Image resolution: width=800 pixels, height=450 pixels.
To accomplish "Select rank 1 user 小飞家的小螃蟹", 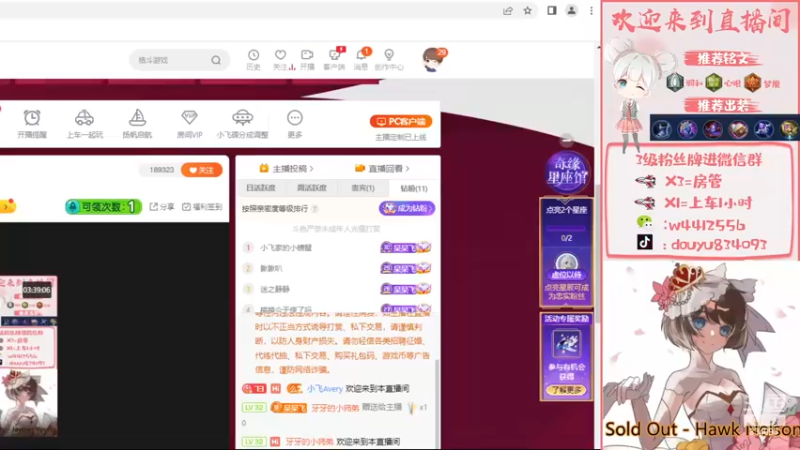I will [x=286, y=247].
